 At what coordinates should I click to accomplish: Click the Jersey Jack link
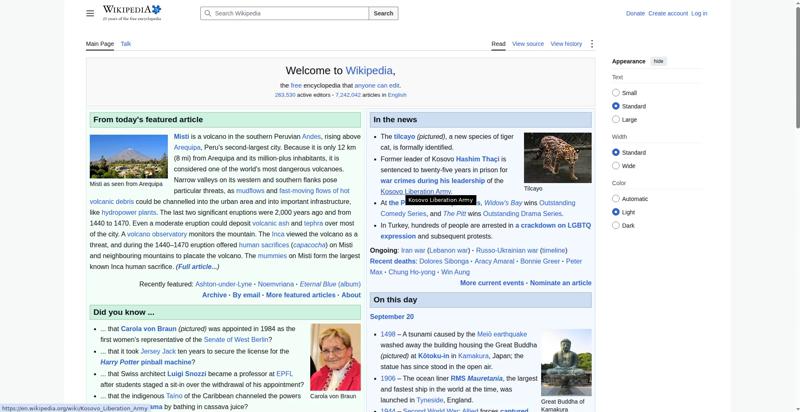coord(158,351)
